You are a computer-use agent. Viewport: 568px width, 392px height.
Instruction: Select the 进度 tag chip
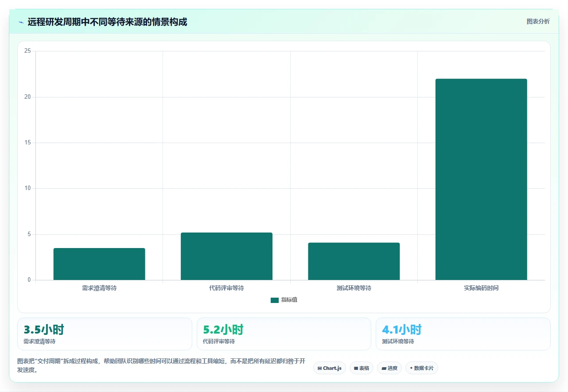389,368
